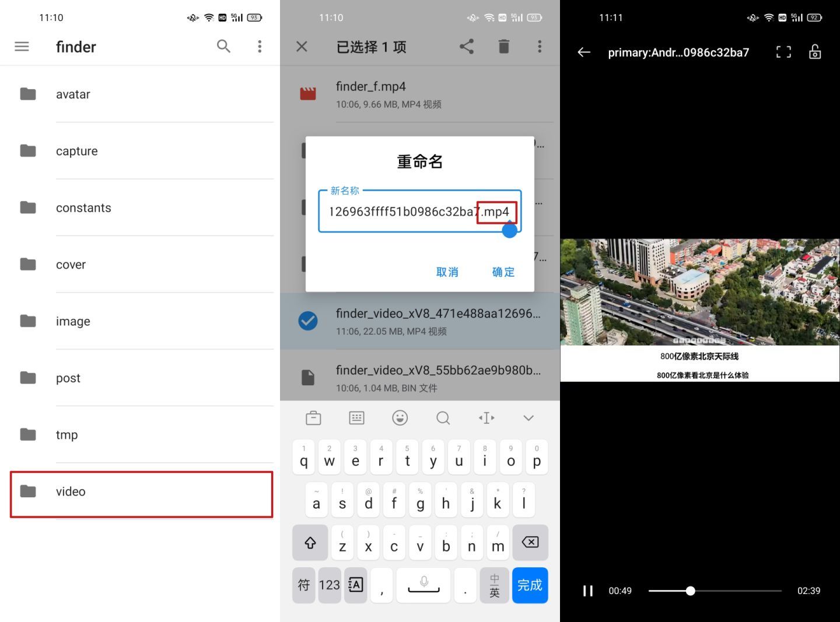Open the hamburger menu in finder screen
The width and height of the screenshot is (840, 622).
click(x=22, y=47)
